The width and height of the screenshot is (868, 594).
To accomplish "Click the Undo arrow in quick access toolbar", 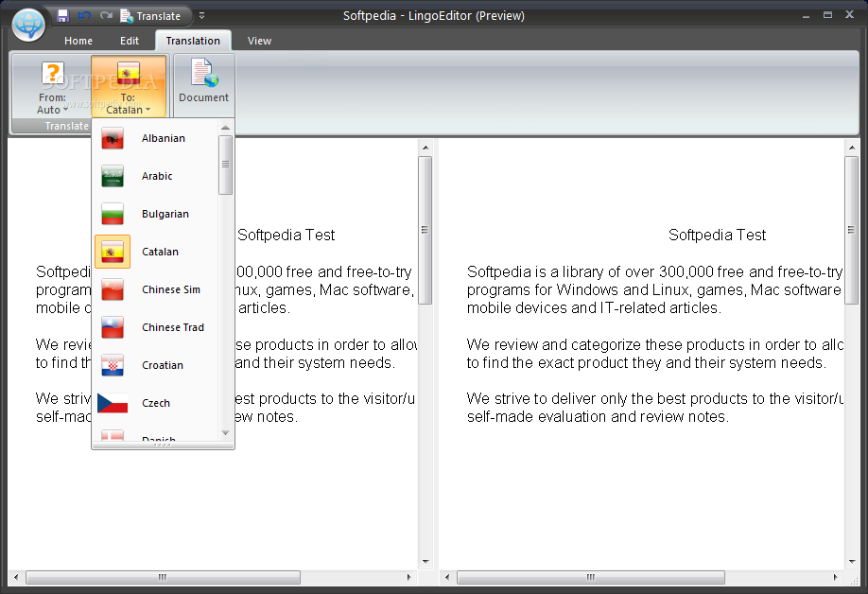I will (x=84, y=15).
